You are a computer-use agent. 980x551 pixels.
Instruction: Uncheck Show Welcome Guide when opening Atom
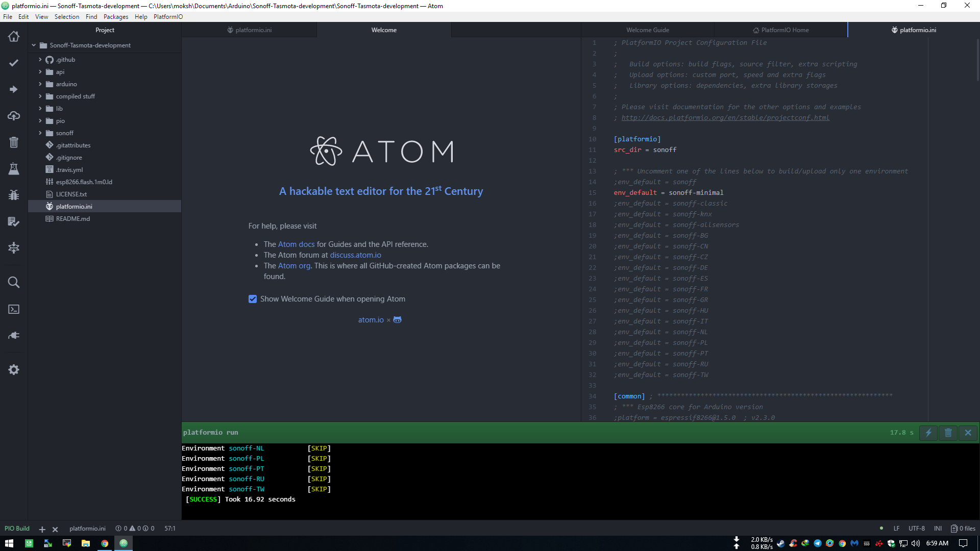253,299
